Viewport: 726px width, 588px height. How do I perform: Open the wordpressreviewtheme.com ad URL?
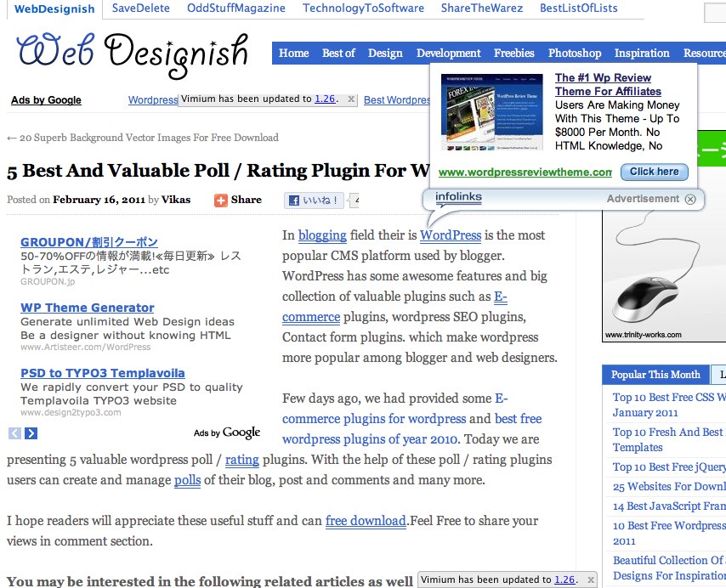tap(525, 172)
